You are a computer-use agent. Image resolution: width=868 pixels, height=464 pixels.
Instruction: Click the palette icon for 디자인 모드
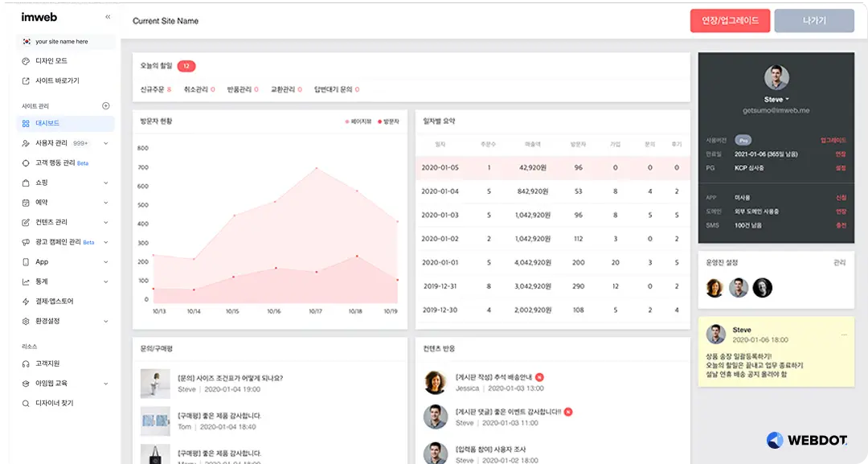[x=26, y=61]
